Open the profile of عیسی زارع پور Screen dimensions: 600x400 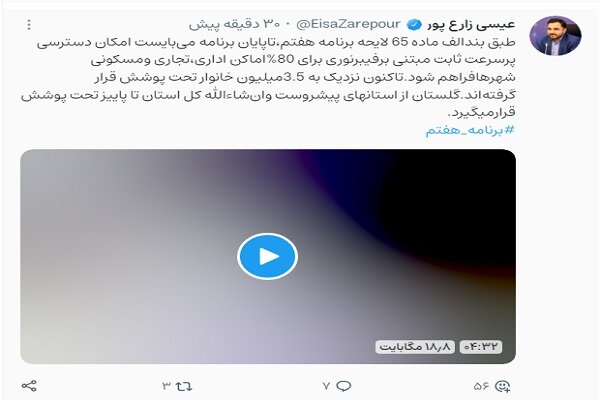click(471, 24)
